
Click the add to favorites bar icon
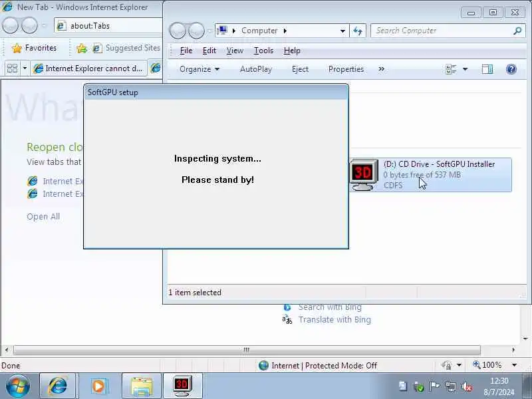(x=81, y=48)
